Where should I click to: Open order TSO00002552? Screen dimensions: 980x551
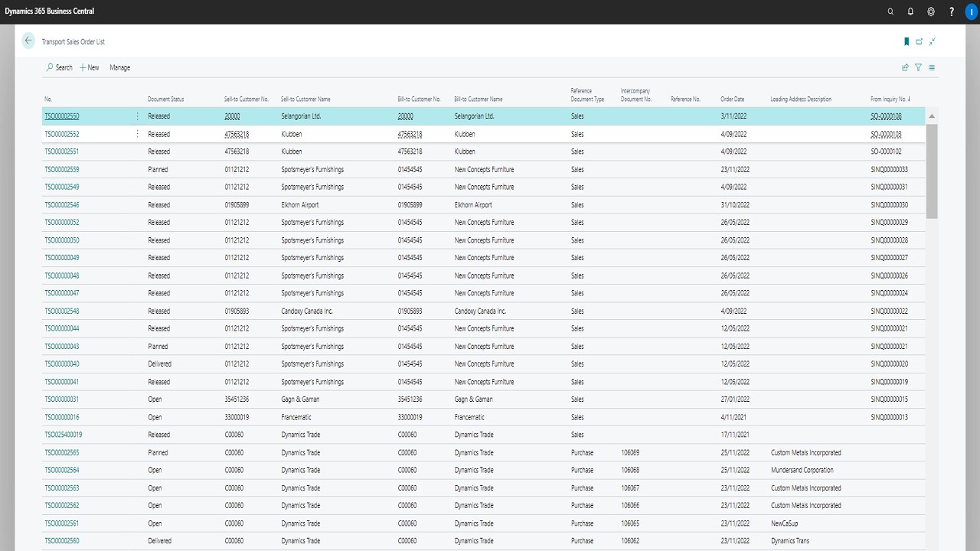pyautogui.click(x=62, y=134)
